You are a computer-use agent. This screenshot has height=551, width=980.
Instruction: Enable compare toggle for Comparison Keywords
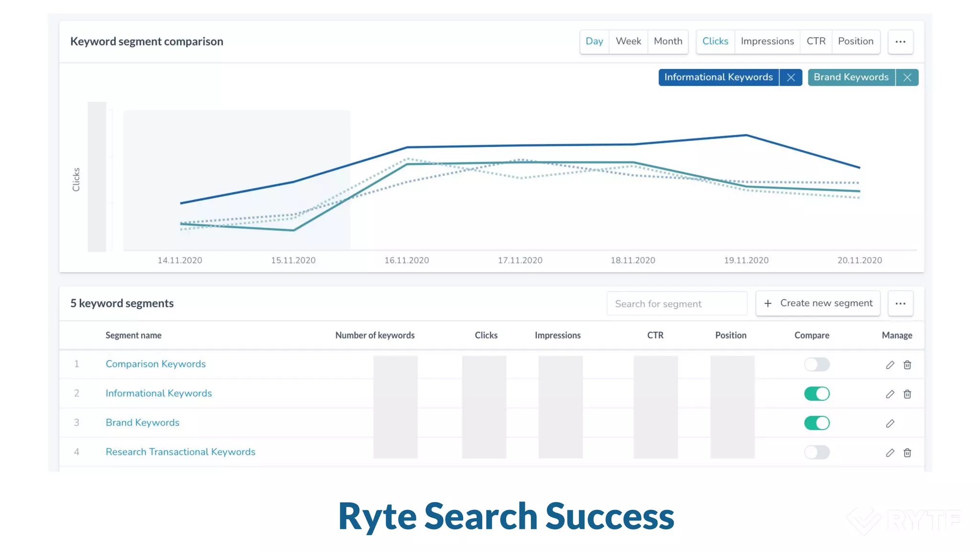(817, 364)
